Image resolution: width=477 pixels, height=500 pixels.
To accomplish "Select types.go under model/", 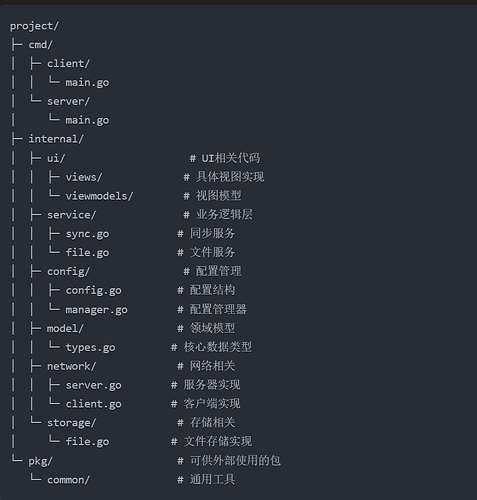I will (x=90, y=348).
